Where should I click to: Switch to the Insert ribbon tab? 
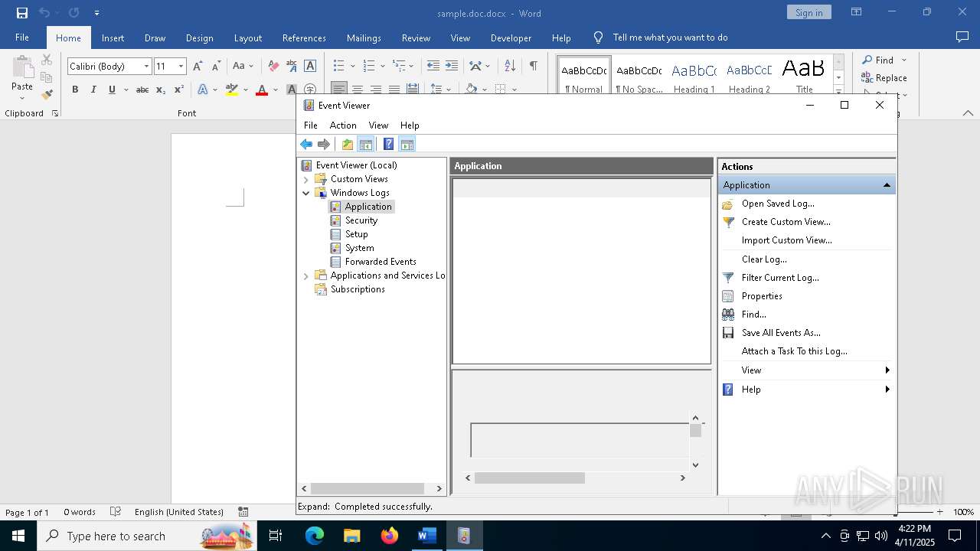tap(113, 37)
